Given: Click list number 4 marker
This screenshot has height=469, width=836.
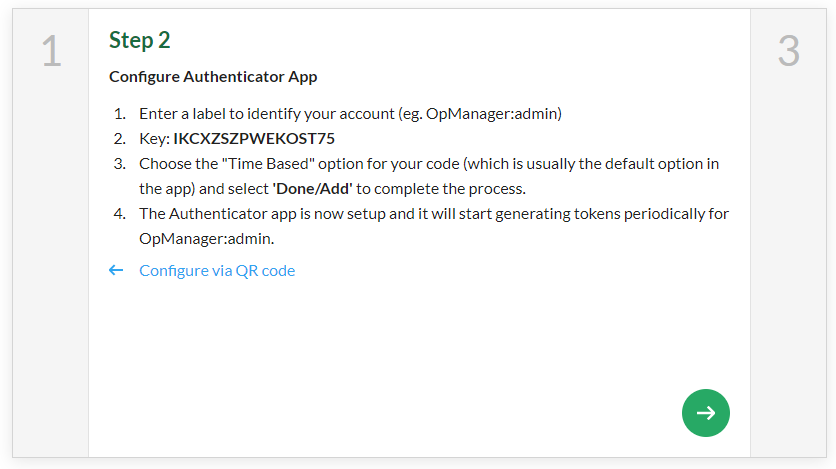Looking at the screenshot, I should [119, 214].
